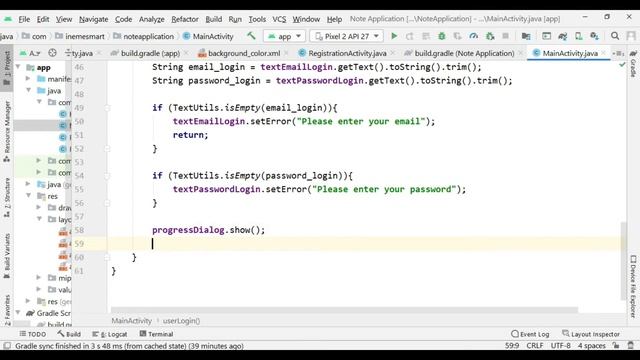Run the app with the green play icon

pyautogui.click(x=394, y=36)
